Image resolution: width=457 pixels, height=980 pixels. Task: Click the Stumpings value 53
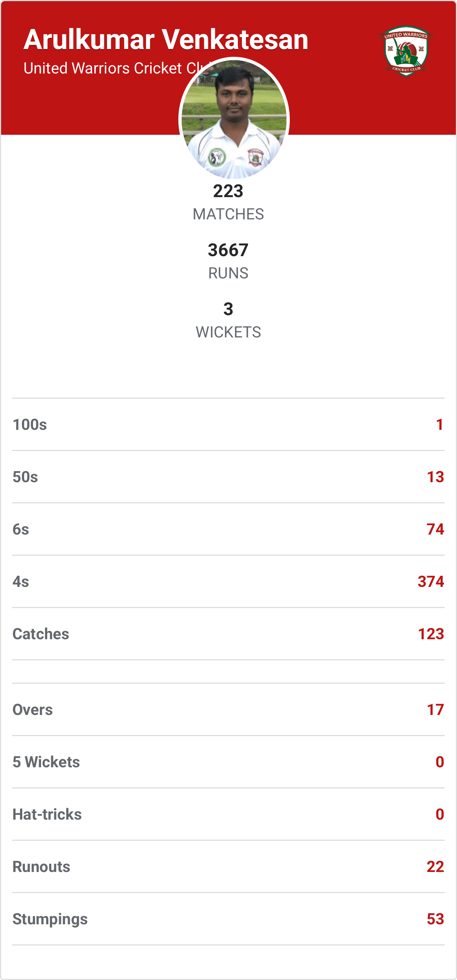tap(435, 919)
